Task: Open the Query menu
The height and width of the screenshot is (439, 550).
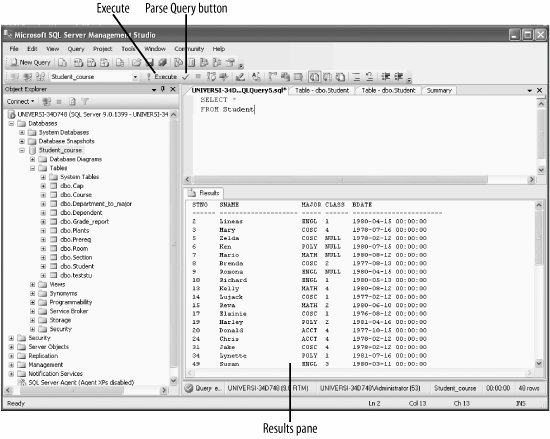Action: [76, 49]
